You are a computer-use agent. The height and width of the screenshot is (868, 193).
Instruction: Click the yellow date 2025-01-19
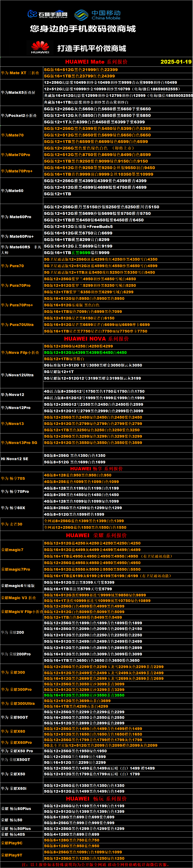176,62
